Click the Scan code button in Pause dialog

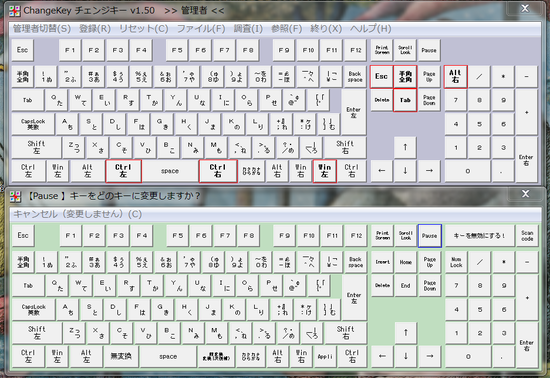(x=527, y=236)
